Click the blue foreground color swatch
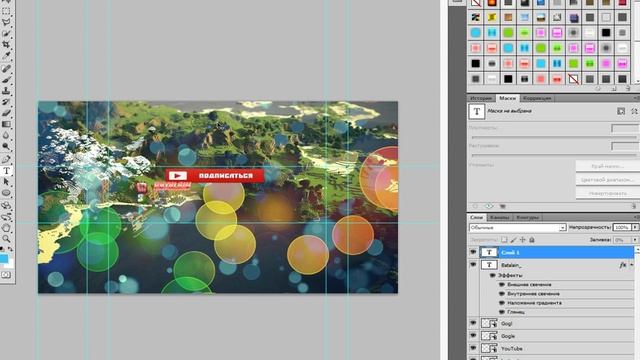The image size is (640, 360). (x=4, y=258)
